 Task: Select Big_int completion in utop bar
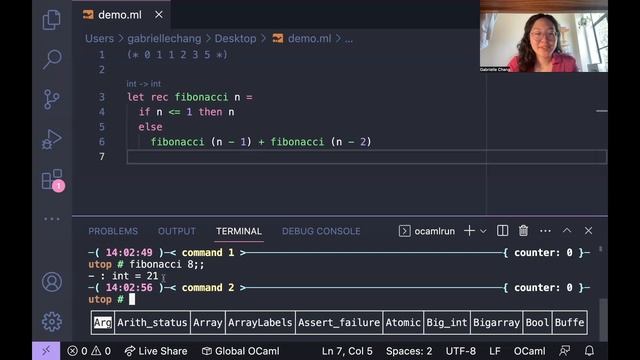point(447,322)
